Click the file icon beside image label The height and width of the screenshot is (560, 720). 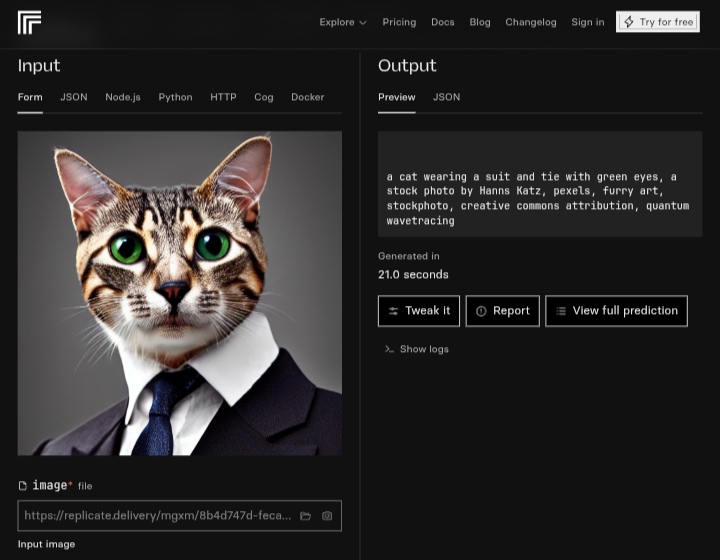pos(22,486)
